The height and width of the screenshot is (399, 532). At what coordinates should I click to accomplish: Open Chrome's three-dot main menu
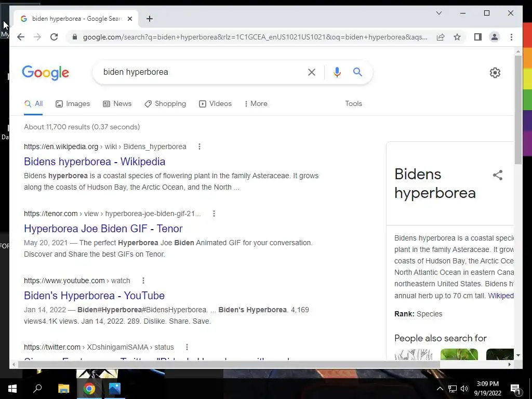click(x=511, y=37)
